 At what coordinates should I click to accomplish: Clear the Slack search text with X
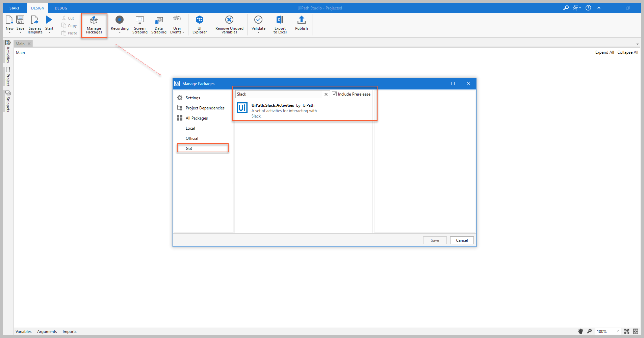point(326,94)
